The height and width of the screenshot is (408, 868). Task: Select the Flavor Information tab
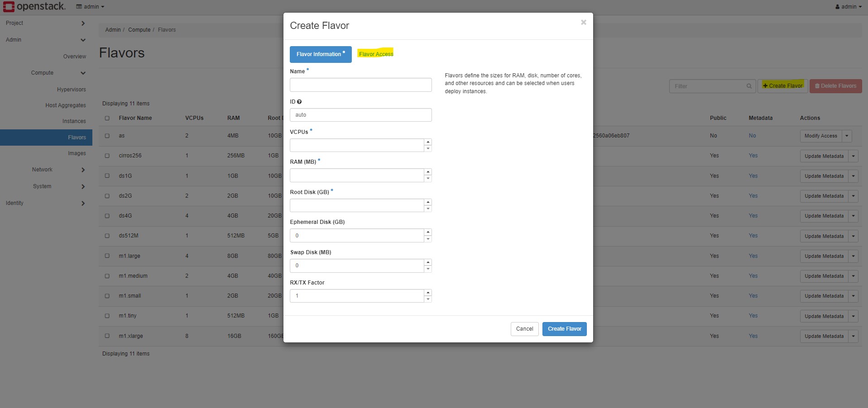[x=320, y=54]
